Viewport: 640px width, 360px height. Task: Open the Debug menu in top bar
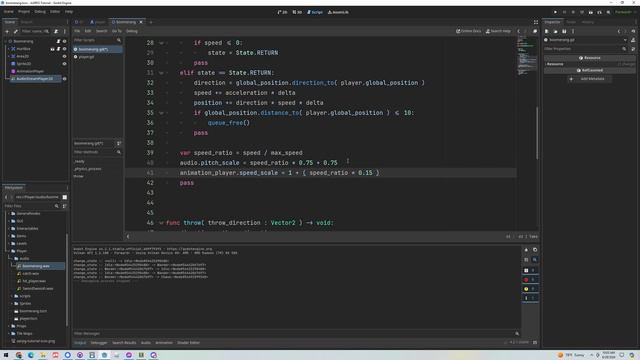[x=40, y=12]
